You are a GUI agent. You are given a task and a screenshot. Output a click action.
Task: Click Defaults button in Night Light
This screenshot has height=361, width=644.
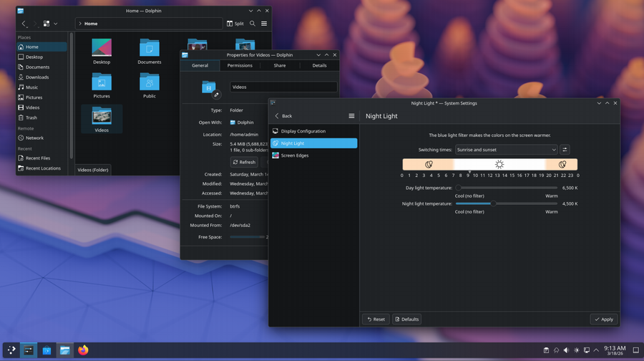pyautogui.click(x=406, y=319)
